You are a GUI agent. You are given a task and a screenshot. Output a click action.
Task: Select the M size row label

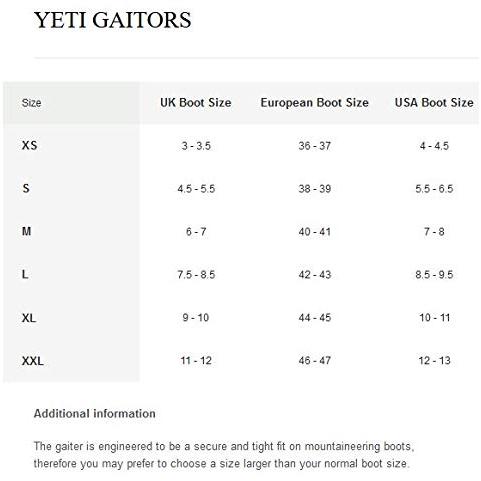(26, 231)
